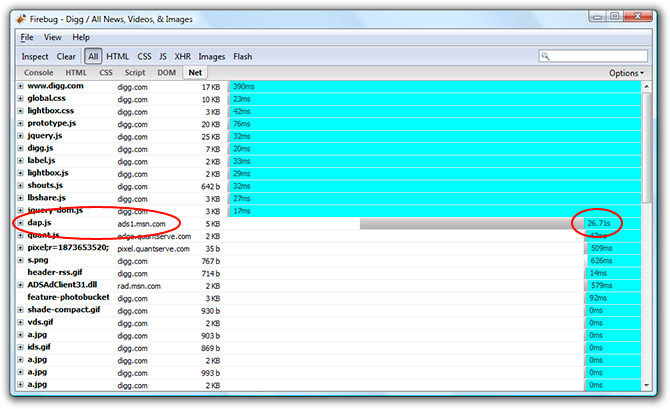Switch to the DOM tab

click(167, 73)
